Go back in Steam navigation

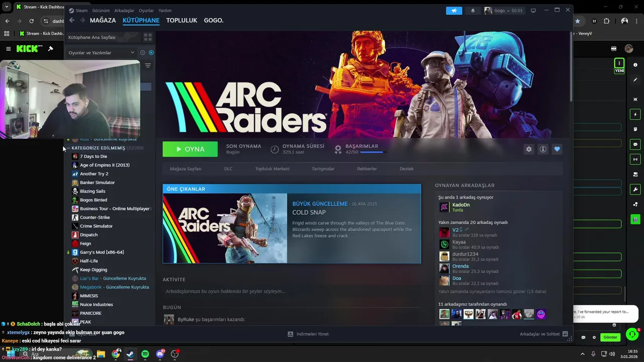click(72, 20)
